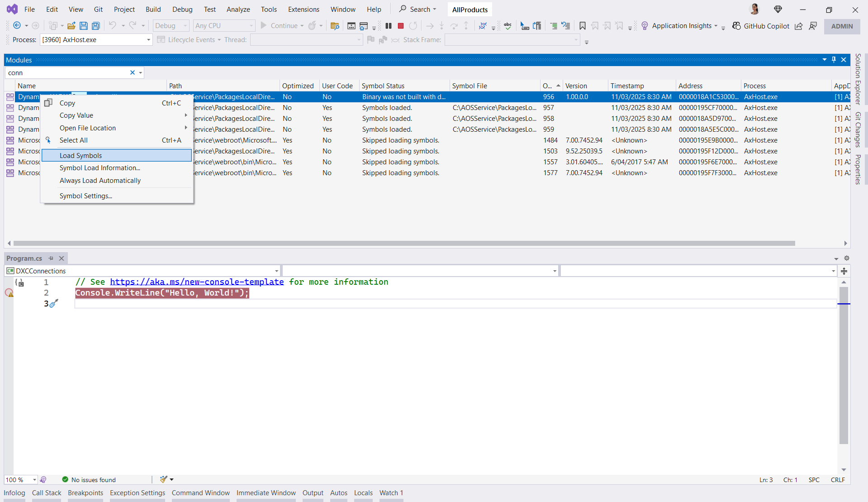Click the 7.00.7452.94 version on row 1484
The width and height of the screenshot is (868, 502).
tap(584, 140)
